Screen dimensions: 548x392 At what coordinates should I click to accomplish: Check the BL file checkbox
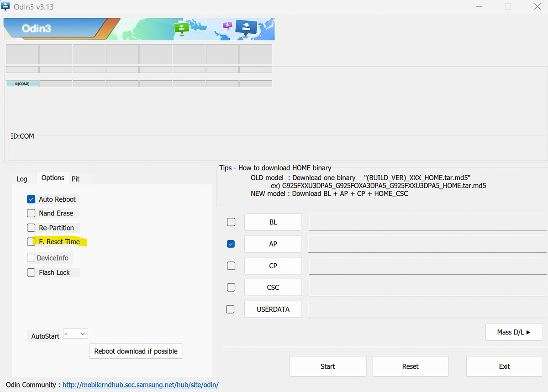(x=231, y=222)
